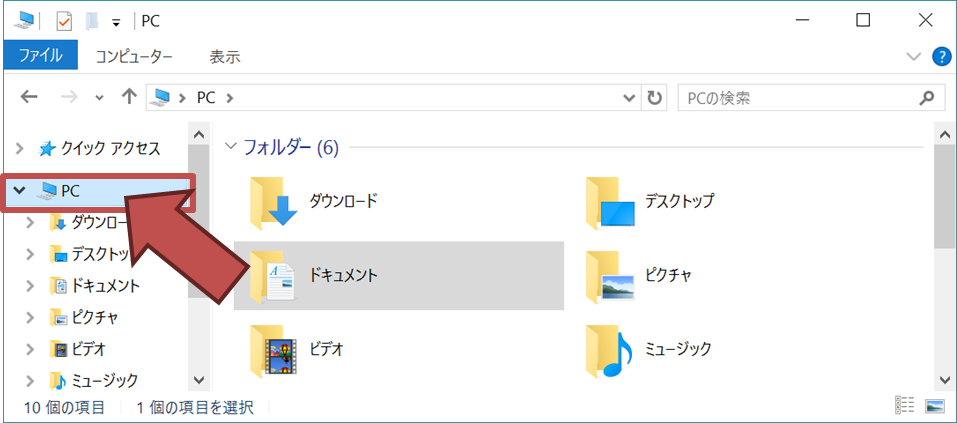Click main pane scroll down arrow
The height and width of the screenshot is (423, 957).
pos(944,380)
